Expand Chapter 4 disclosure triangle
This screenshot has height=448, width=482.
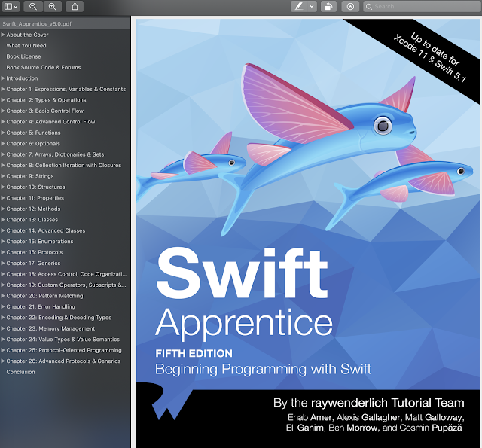tap(3, 122)
